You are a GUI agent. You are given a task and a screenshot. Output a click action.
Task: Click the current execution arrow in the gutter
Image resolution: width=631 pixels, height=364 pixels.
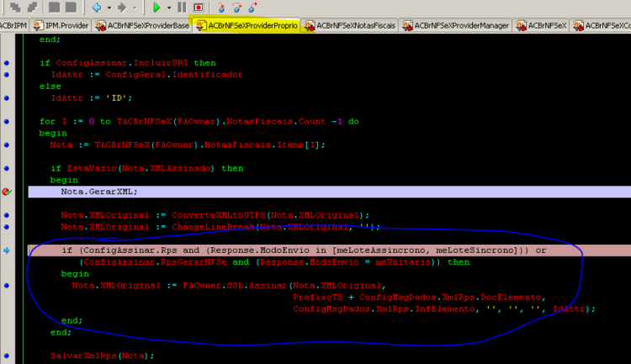7,251
